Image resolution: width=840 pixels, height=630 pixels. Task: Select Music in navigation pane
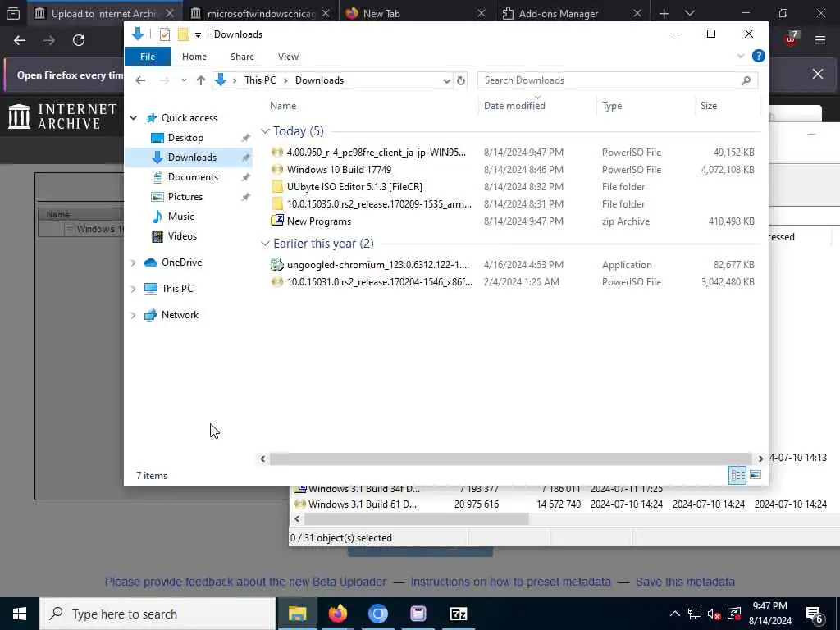coord(180,217)
